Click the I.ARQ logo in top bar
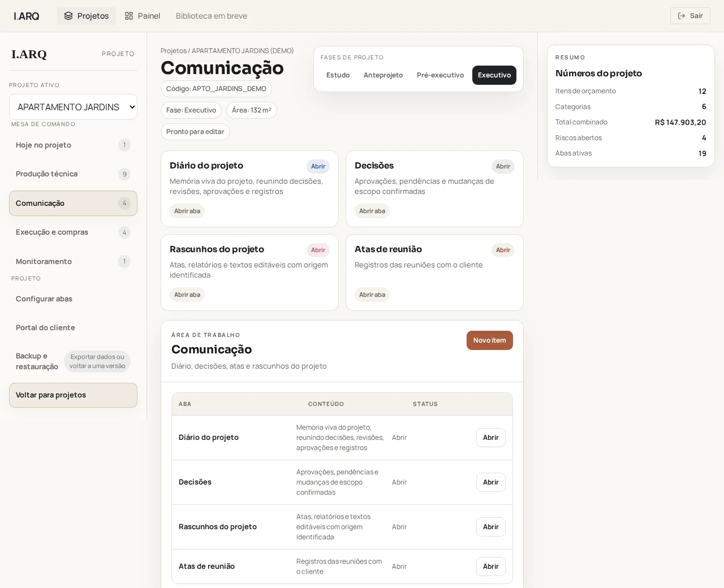This screenshot has width=724, height=588. tap(27, 16)
